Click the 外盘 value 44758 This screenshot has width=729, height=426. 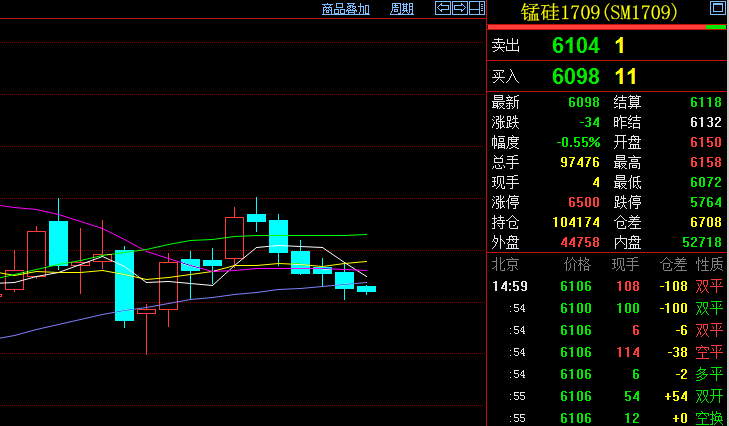[x=580, y=242]
